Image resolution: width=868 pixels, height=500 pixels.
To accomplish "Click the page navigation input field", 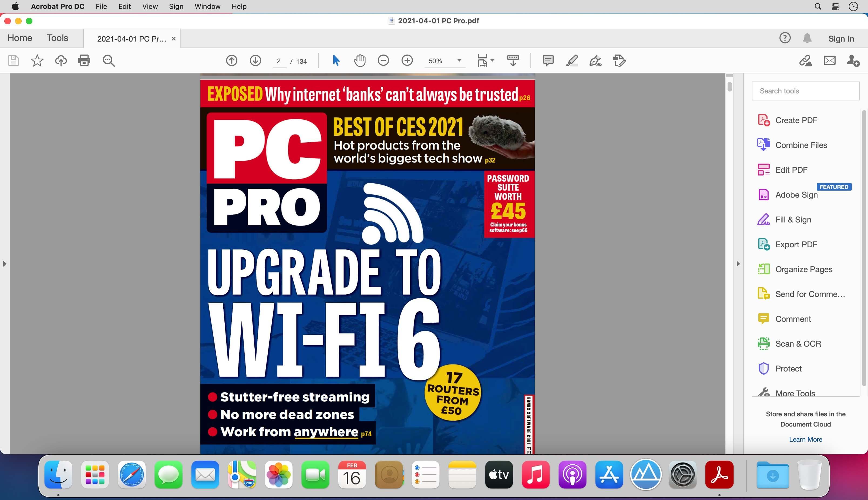I will pos(278,61).
